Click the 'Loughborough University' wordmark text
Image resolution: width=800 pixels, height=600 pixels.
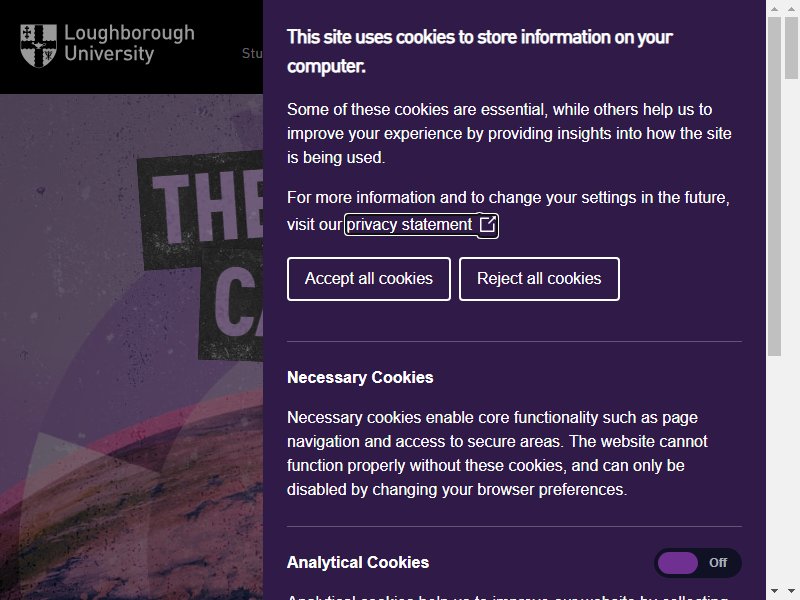[129, 43]
